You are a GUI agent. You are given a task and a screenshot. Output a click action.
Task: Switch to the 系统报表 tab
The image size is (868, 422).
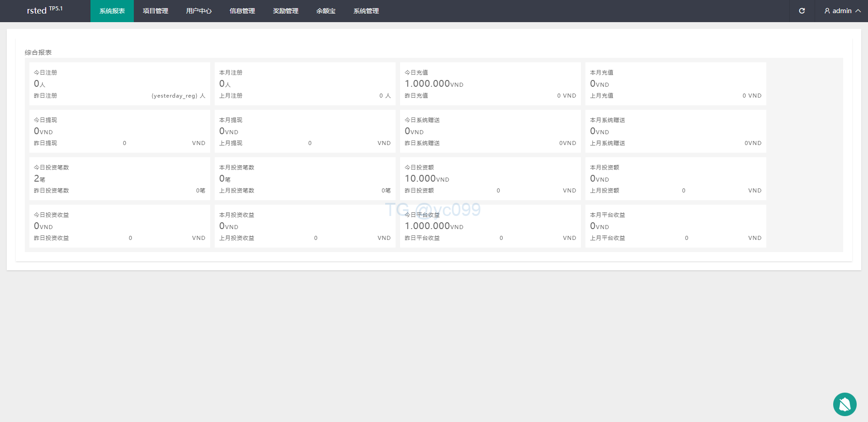coord(112,11)
